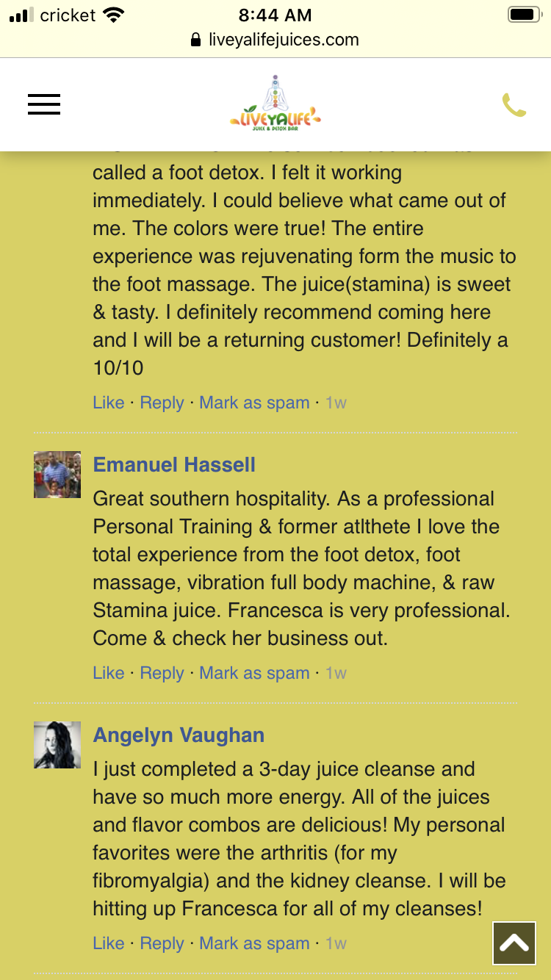Open the hamburger navigation menu
Image resolution: width=551 pixels, height=980 pixels.
pyautogui.click(x=44, y=104)
